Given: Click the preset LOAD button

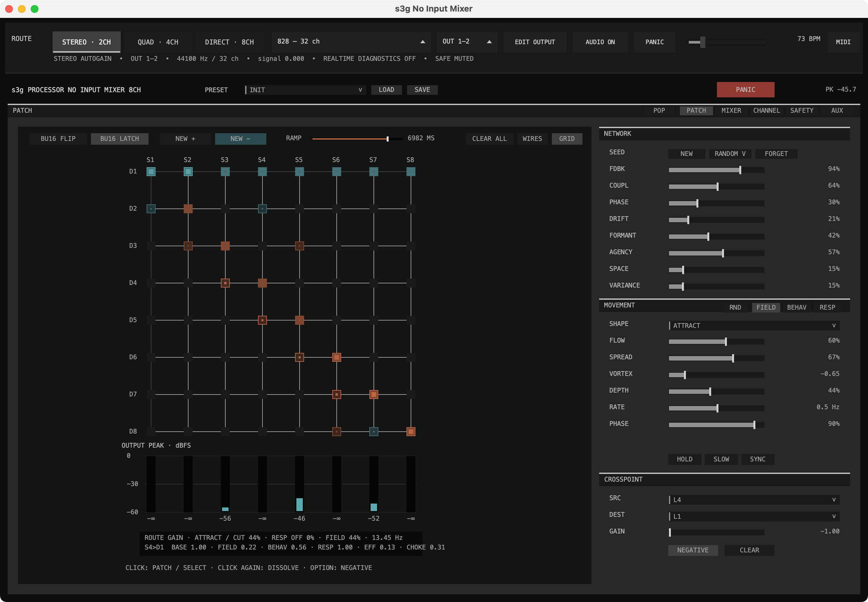Looking at the screenshot, I should click(x=386, y=90).
